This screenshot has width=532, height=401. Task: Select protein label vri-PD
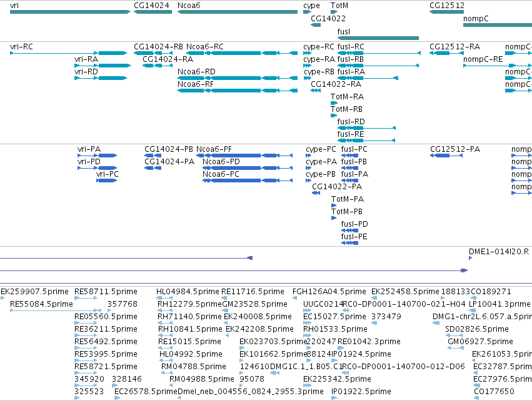pyautogui.click(x=89, y=162)
